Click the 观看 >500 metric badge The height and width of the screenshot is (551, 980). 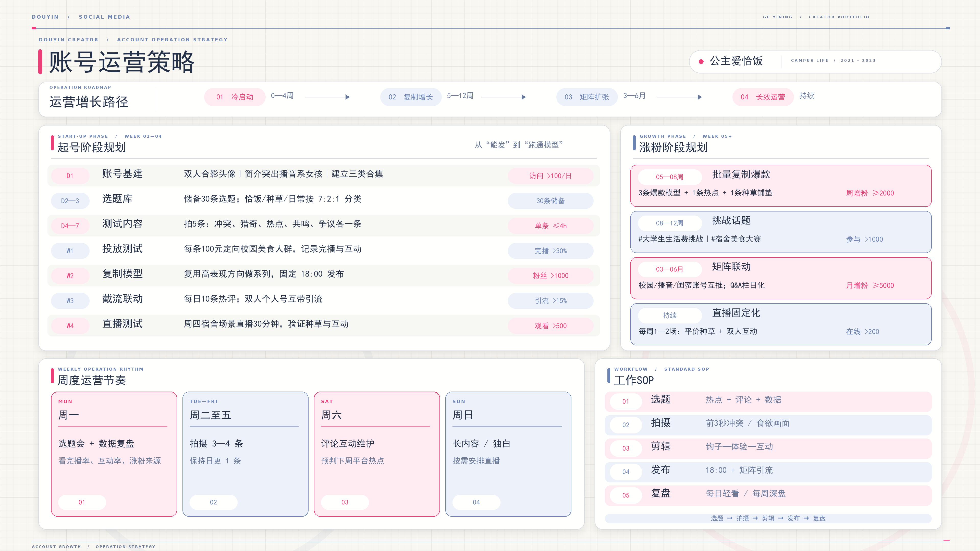click(x=550, y=326)
